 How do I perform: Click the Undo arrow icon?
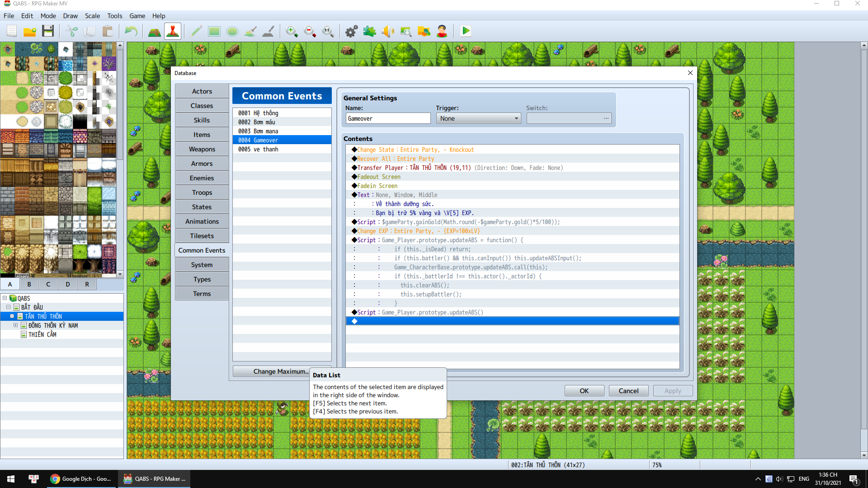point(131,31)
